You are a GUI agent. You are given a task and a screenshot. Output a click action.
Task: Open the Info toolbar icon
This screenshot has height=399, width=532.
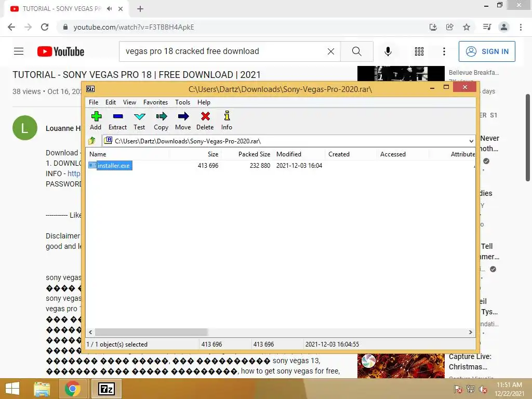pos(227,121)
